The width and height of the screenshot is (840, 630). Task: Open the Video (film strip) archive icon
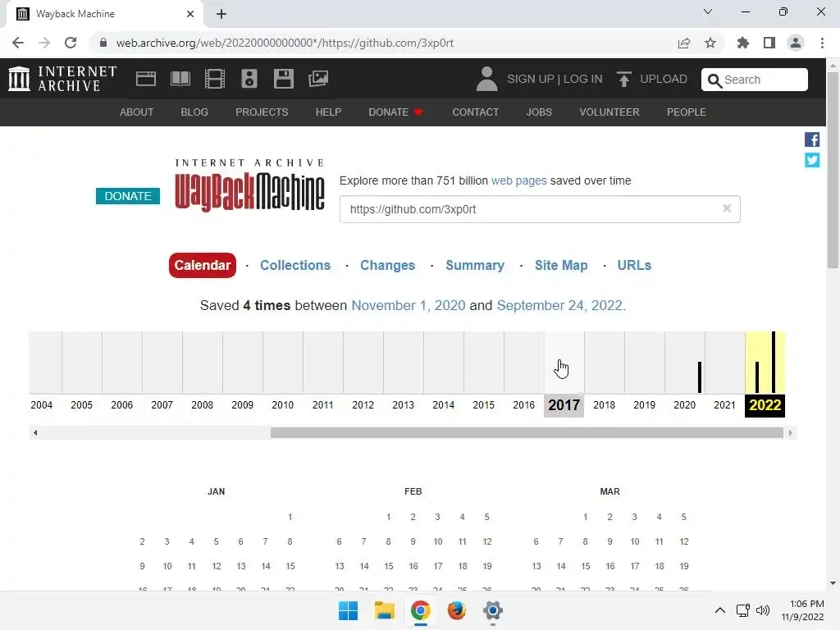tap(215, 79)
